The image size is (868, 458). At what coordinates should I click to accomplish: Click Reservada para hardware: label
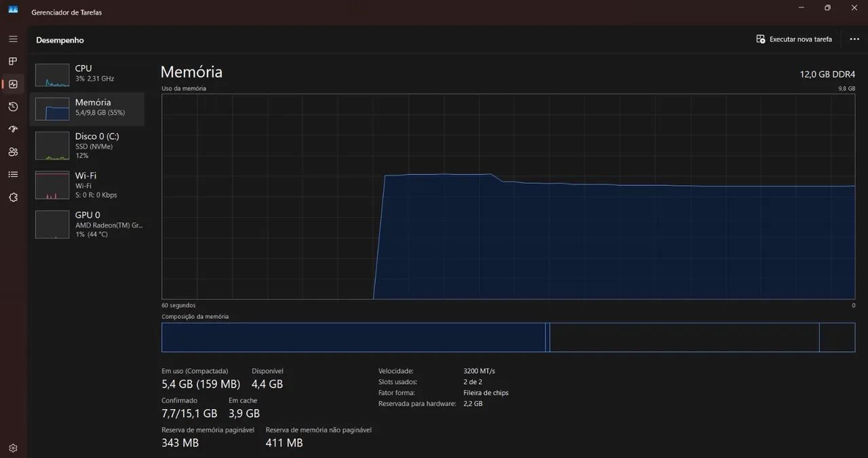pos(417,404)
